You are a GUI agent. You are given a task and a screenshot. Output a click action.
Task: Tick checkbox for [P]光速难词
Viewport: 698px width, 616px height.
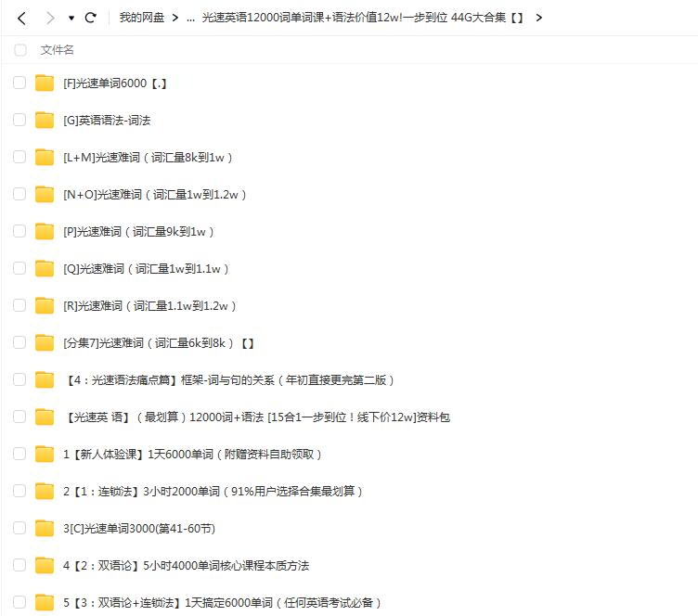[x=19, y=231]
